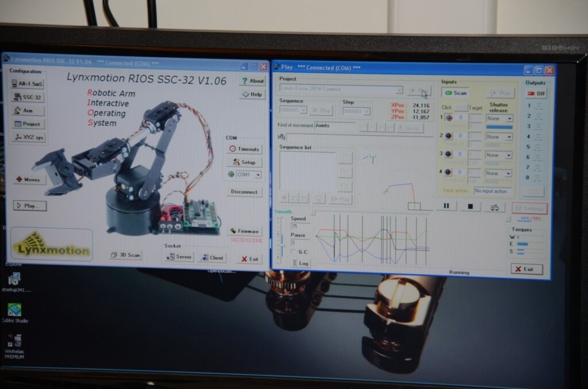
Task: Open the Arm configuration
Action: [28, 111]
